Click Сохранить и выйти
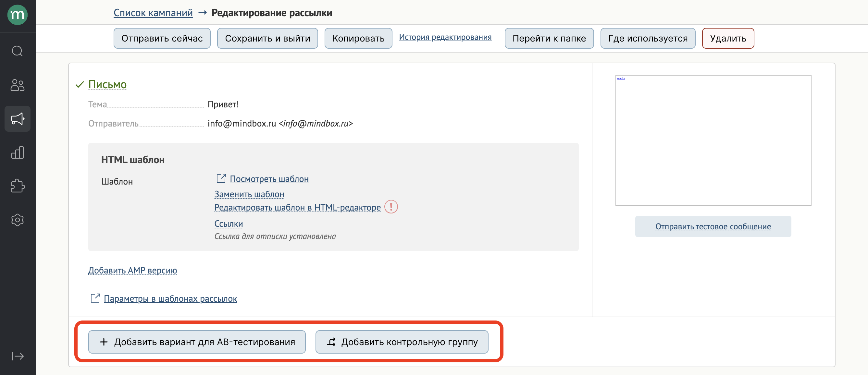868x375 pixels. [267, 38]
